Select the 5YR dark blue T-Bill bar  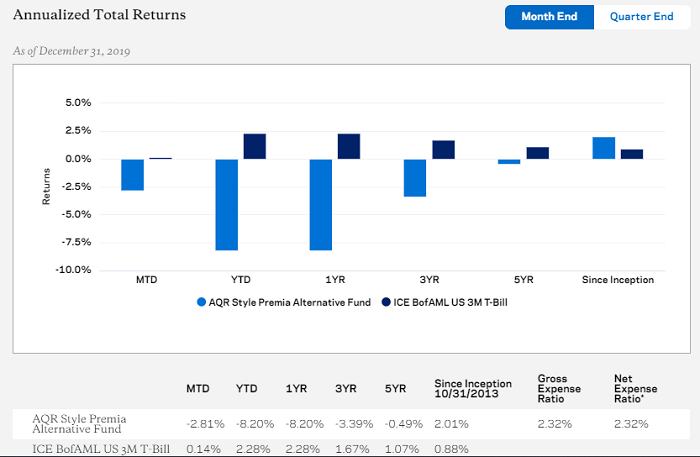[x=538, y=153]
